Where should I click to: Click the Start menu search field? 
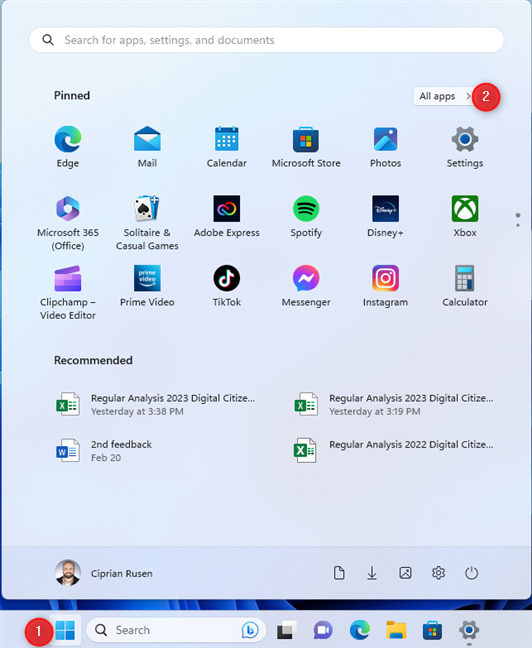[266, 40]
